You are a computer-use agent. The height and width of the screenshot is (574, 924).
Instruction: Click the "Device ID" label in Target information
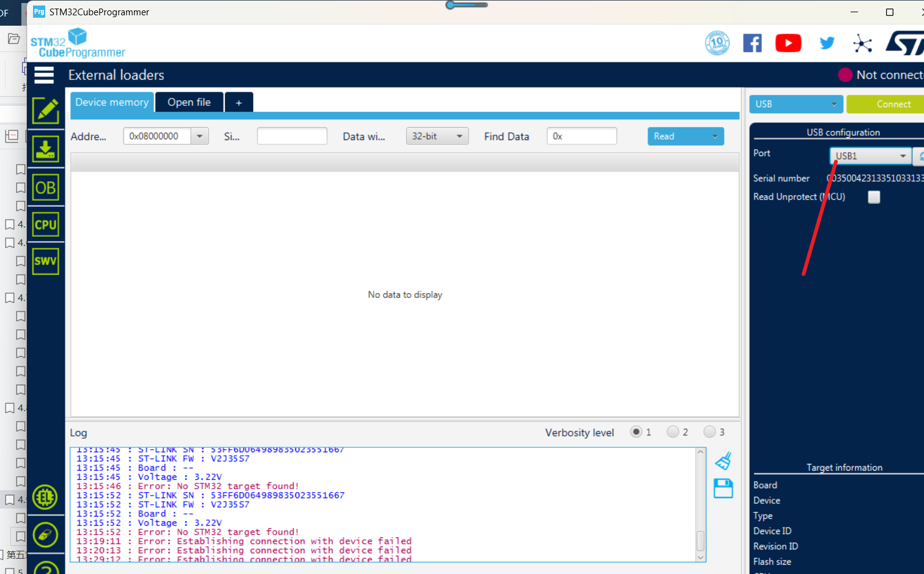pos(772,531)
